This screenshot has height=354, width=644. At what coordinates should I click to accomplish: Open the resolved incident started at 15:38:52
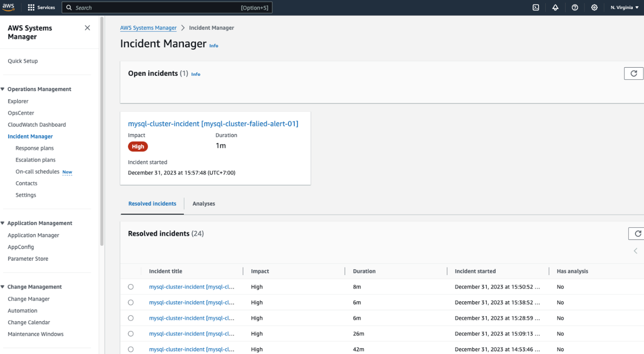(191, 303)
